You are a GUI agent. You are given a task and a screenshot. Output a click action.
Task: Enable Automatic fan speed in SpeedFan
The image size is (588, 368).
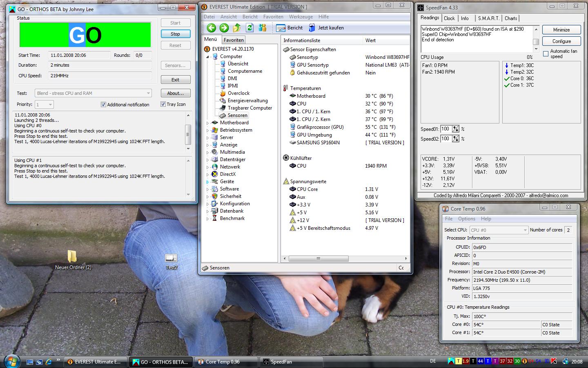pos(546,54)
